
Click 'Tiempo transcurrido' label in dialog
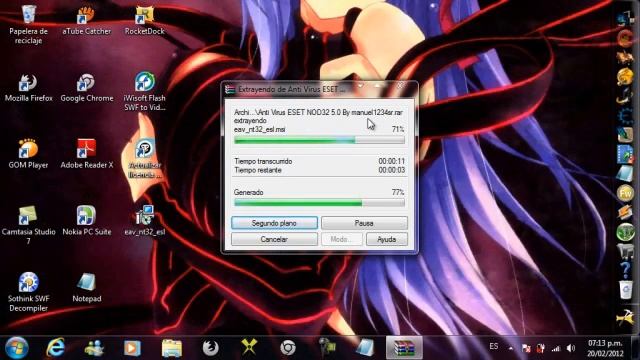[263, 161]
